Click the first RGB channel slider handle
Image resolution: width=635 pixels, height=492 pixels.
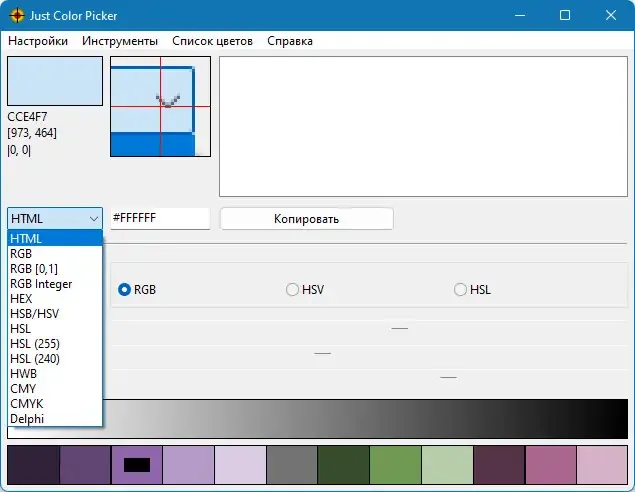click(400, 328)
